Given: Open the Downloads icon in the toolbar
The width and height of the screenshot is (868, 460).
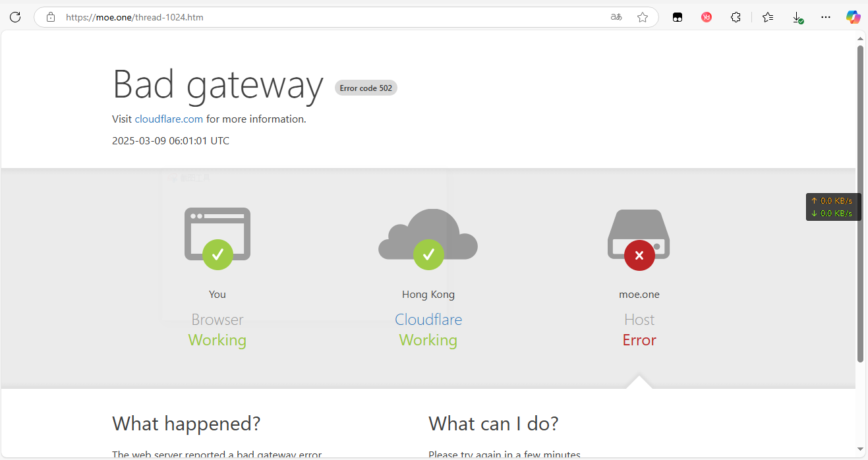Looking at the screenshot, I should pyautogui.click(x=797, y=17).
